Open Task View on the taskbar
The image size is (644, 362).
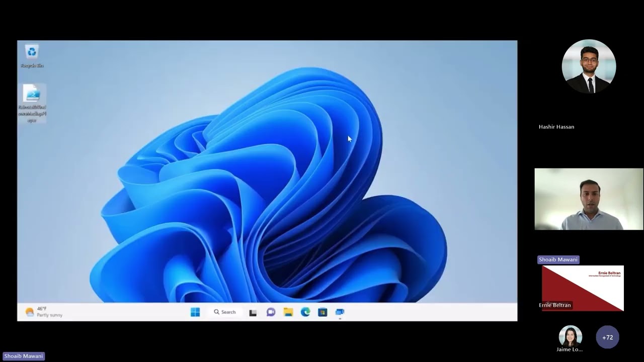253,312
